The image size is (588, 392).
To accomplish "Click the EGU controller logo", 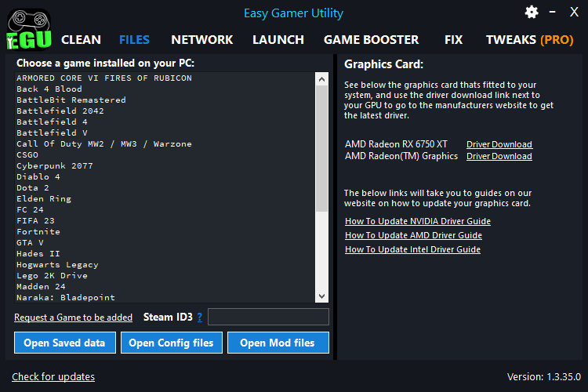I will (x=29, y=30).
